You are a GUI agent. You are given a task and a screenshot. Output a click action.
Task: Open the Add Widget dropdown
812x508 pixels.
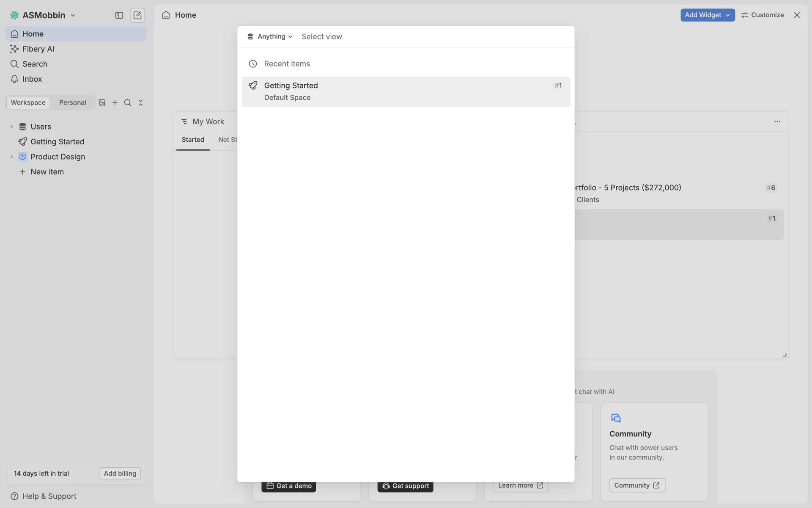(x=707, y=15)
